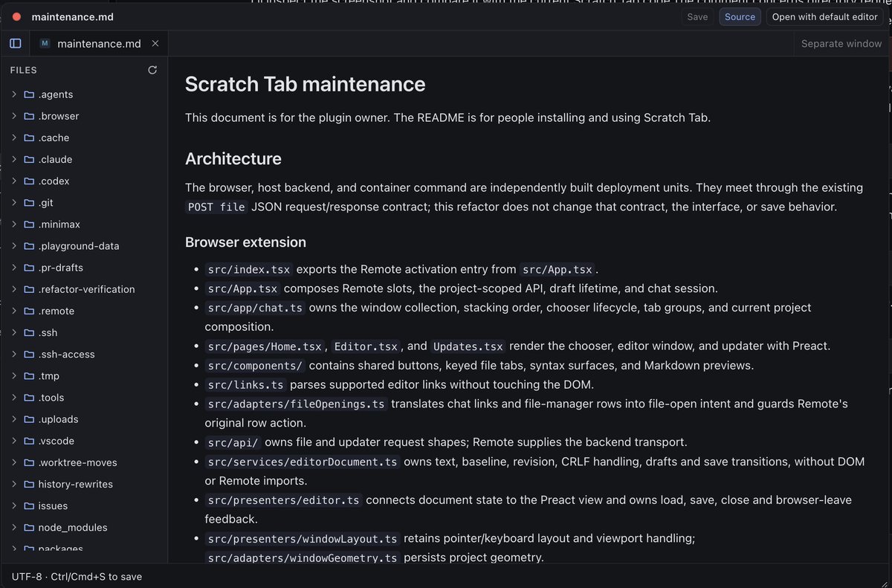Toggle the file sidebar panel icon
The height and width of the screenshot is (588, 892).
(15, 43)
